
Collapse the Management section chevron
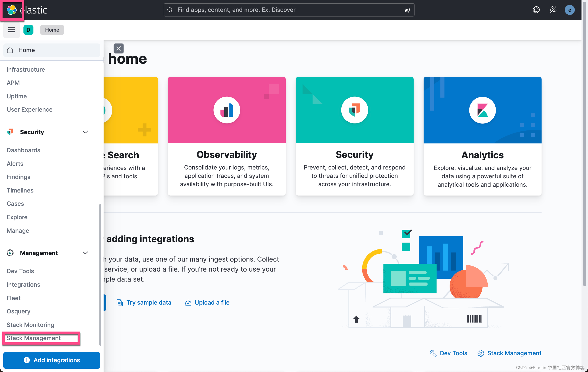[x=85, y=253]
